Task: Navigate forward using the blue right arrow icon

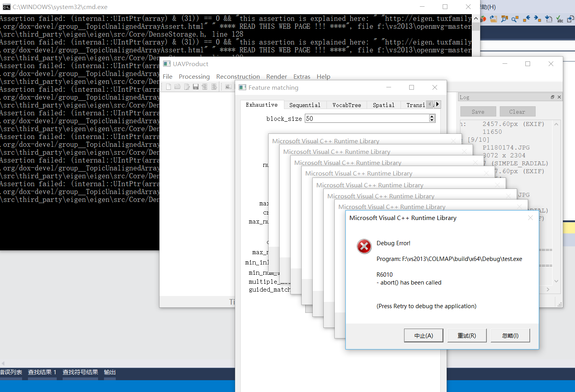Action: click(x=537, y=18)
